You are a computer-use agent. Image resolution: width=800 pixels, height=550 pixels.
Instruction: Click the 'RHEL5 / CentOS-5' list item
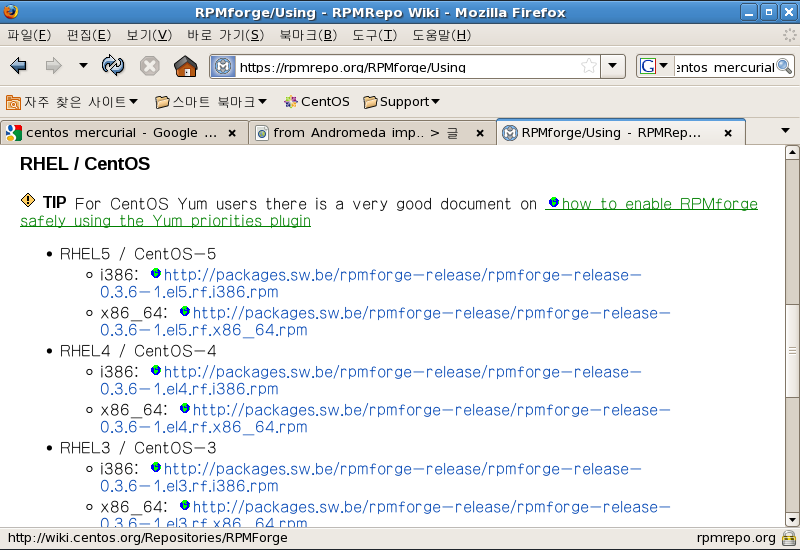click(138, 254)
